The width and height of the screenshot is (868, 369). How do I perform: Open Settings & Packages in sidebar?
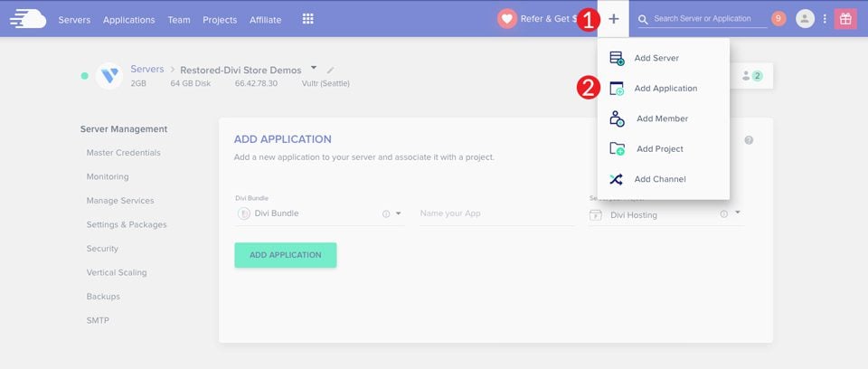127,224
